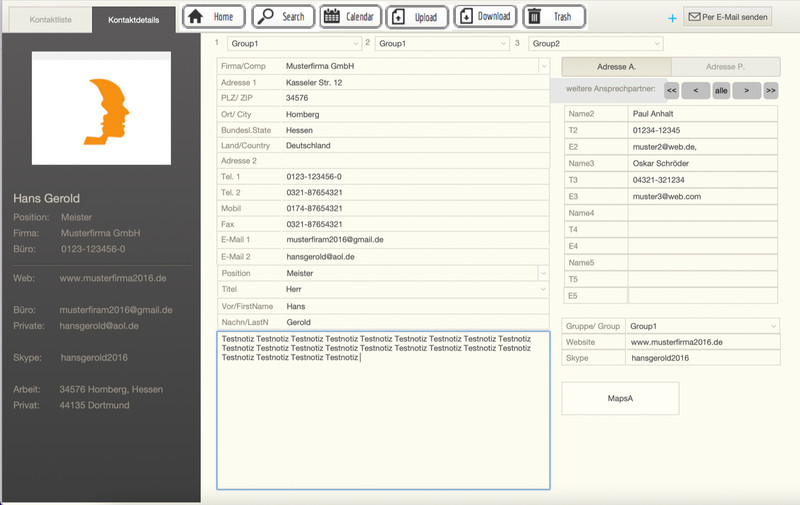Viewport: 800px width, 505px height.
Task: Click the Home toolbar button
Action: tap(214, 17)
